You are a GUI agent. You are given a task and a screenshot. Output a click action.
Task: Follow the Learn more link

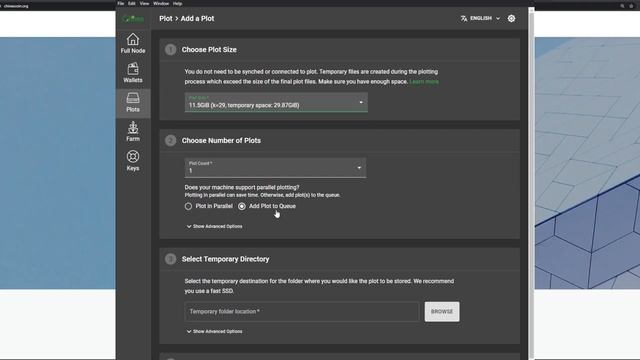pyautogui.click(x=424, y=82)
